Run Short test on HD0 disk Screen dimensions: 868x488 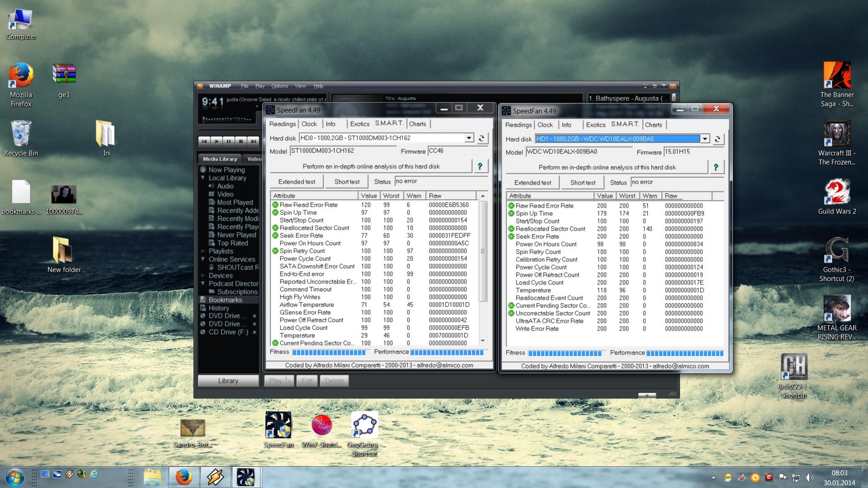point(347,182)
